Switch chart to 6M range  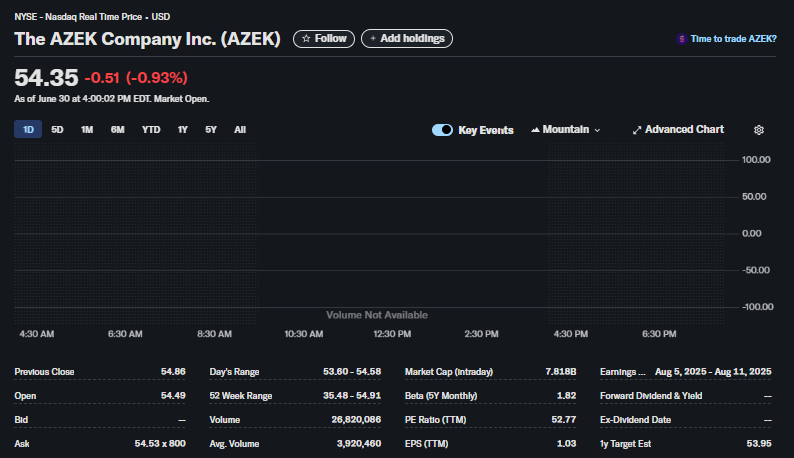(117, 130)
